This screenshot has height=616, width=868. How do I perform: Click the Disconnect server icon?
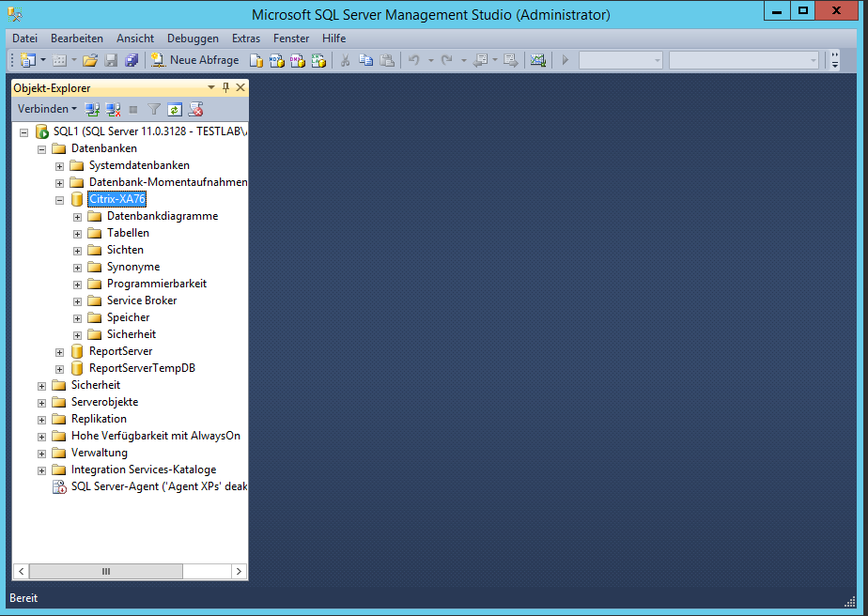(x=113, y=110)
